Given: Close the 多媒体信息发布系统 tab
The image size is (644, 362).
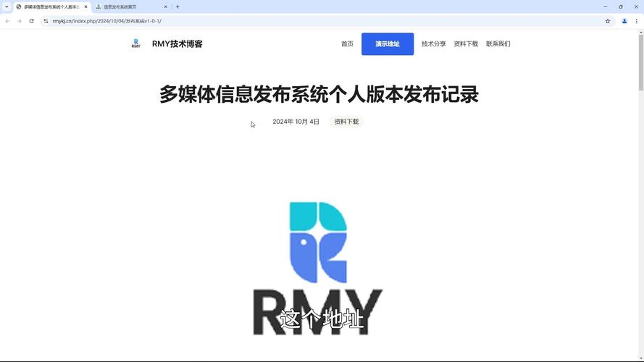Looking at the screenshot, I should pyautogui.click(x=85, y=7).
